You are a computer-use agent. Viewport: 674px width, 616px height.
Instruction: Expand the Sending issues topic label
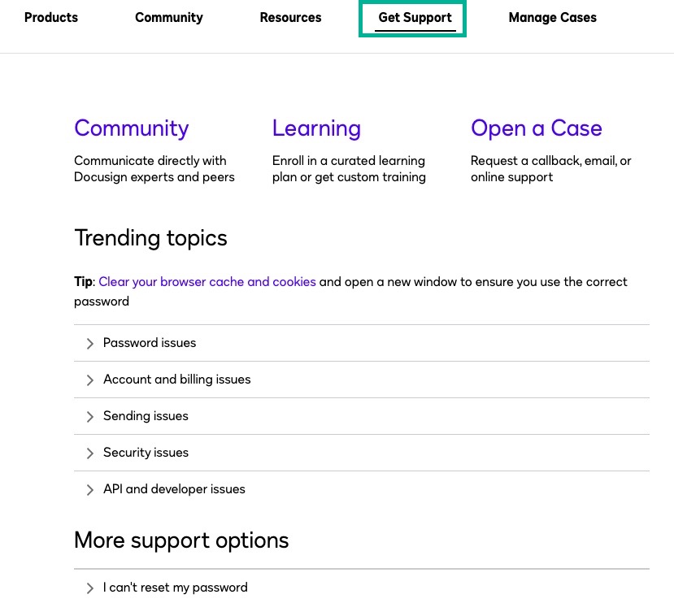(146, 416)
